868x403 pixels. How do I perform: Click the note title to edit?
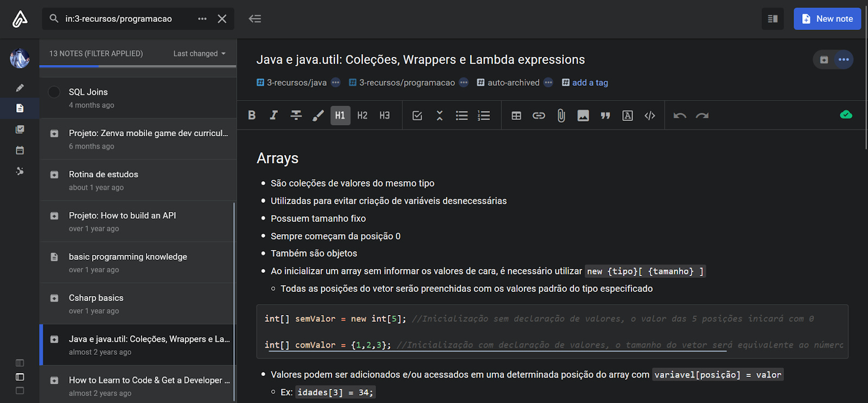420,60
